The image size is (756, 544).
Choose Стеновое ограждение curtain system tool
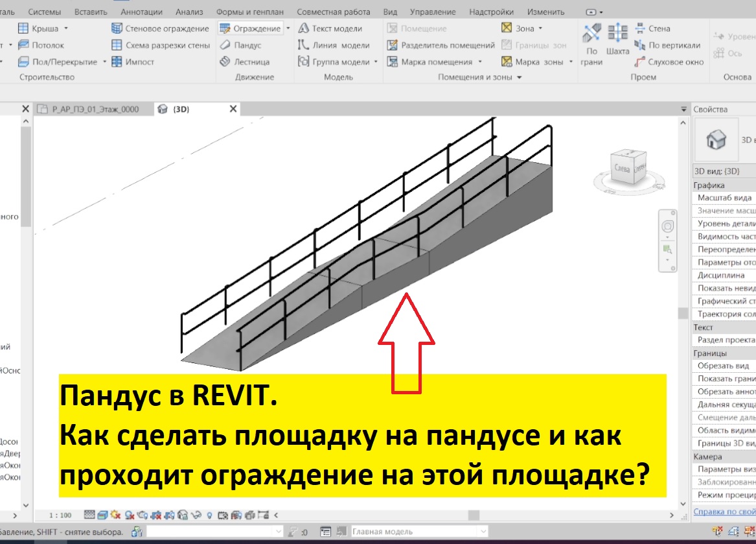[x=160, y=29]
